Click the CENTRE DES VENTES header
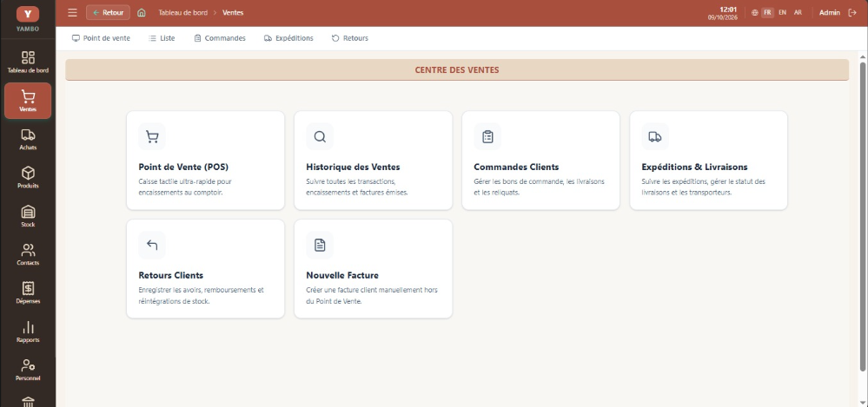Image resolution: width=868 pixels, height=407 pixels. tap(457, 70)
